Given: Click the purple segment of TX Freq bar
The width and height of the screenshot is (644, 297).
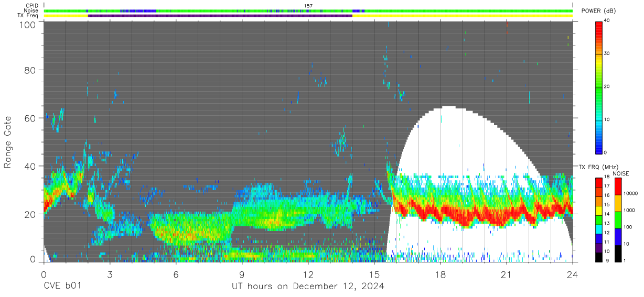Looking at the screenshot, I should (220, 16).
